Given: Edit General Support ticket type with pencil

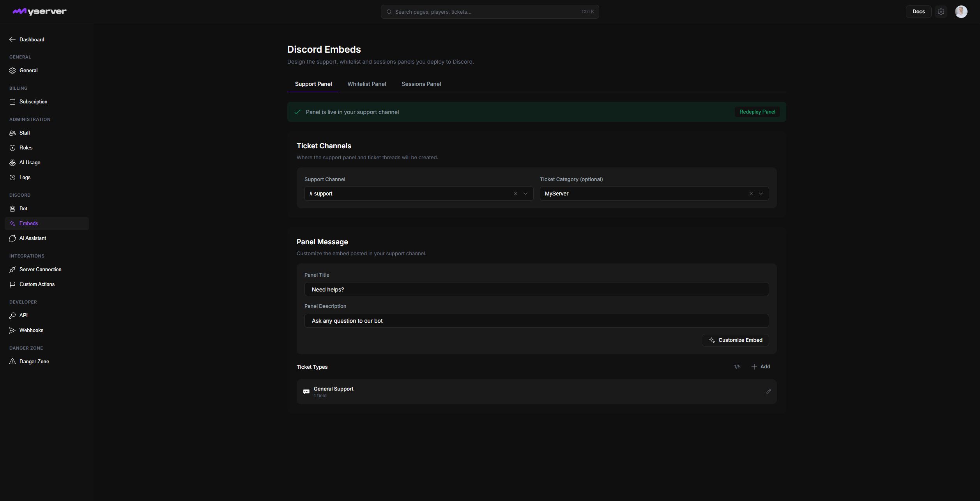Looking at the screenshot, I should click(768, 392).
